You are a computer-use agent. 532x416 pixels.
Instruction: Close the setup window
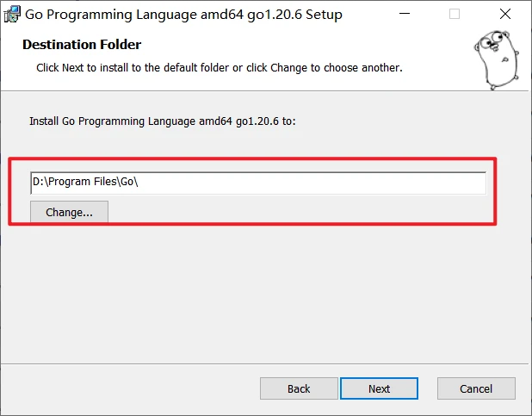[x=505, y=14]
